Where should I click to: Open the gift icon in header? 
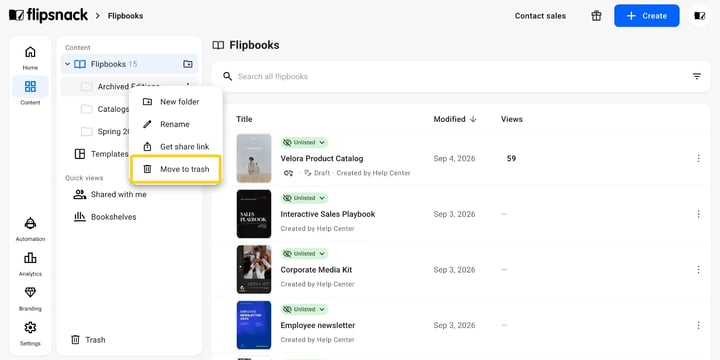click(596, 16)
